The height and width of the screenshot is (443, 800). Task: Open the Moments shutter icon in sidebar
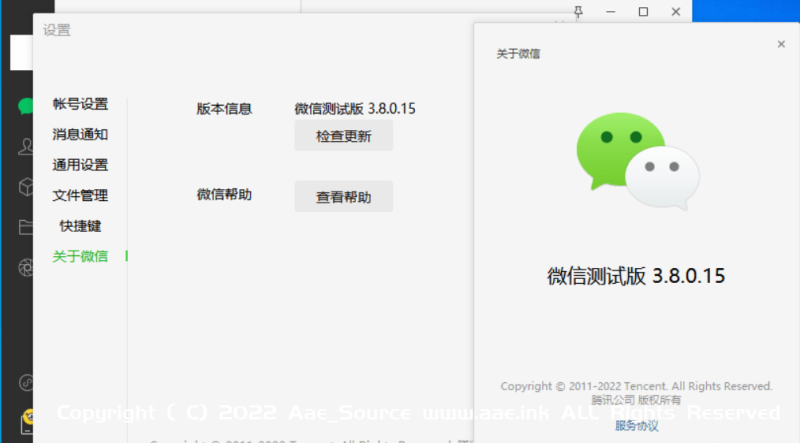tap(24, 267)
